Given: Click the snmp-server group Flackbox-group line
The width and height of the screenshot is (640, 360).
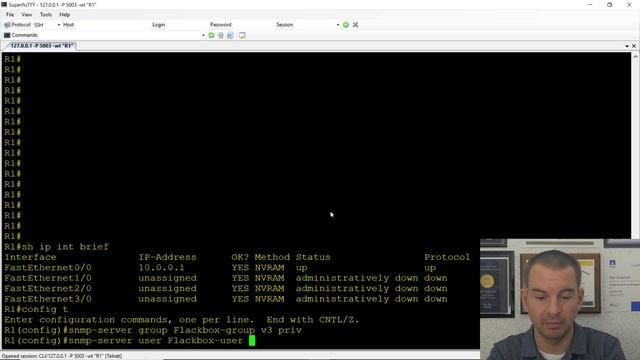Looking at the screenshot, I should 153,330.
